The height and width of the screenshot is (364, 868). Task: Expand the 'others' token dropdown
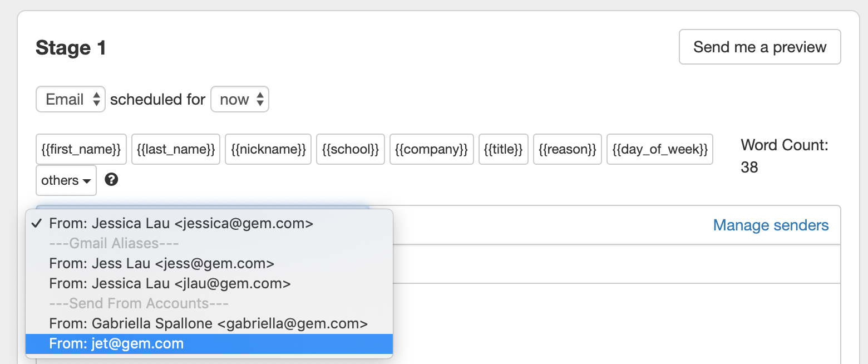[x=66, y=180]
